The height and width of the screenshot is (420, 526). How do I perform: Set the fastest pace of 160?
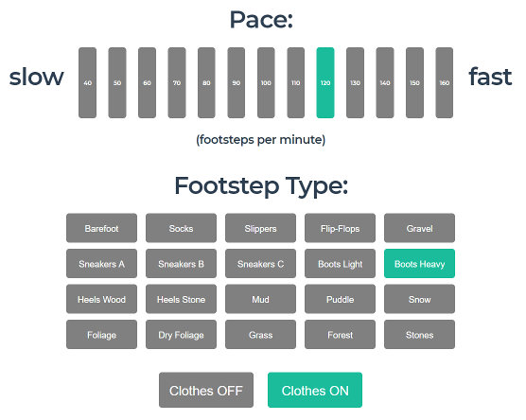tap(445, 83)
